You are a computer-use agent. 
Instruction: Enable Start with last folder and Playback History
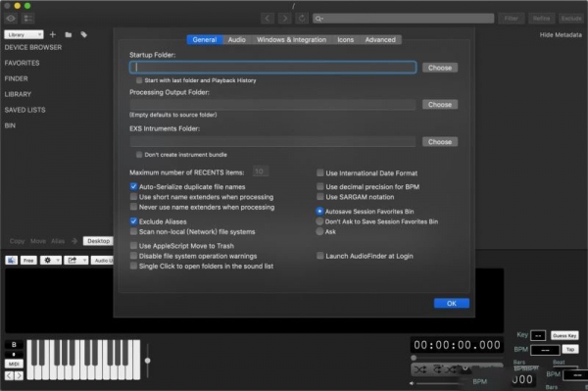click(139, 80)
